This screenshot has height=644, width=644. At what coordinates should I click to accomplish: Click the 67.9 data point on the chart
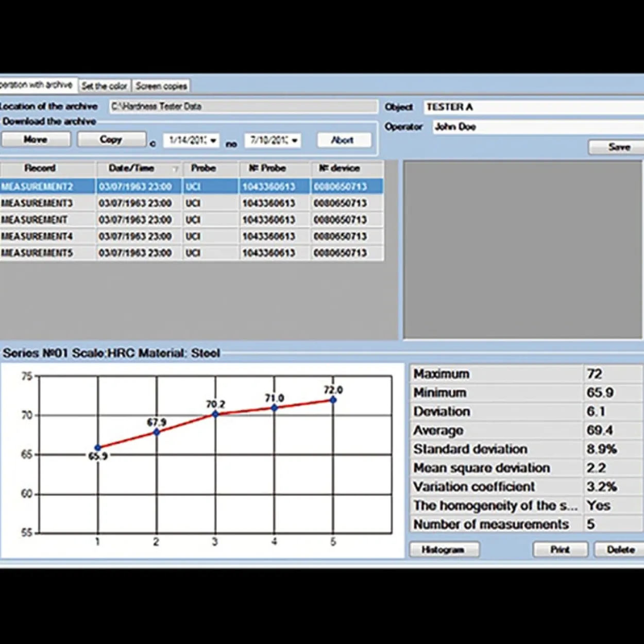(157, 432)
